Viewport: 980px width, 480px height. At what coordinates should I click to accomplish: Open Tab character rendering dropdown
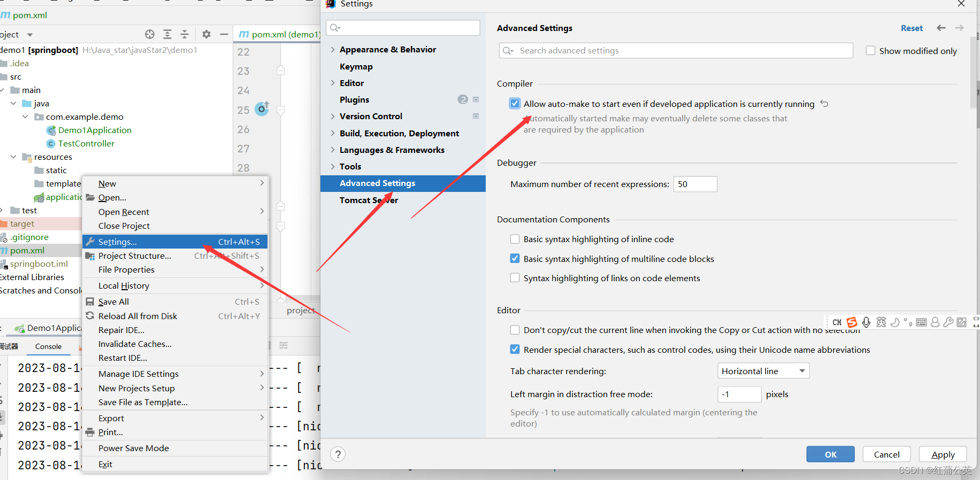coord(763,371)
